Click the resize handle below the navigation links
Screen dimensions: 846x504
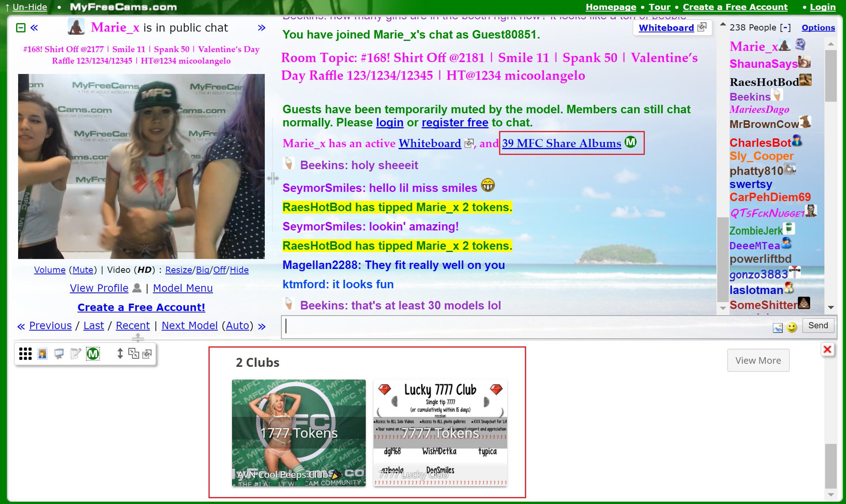coord(138,338)
